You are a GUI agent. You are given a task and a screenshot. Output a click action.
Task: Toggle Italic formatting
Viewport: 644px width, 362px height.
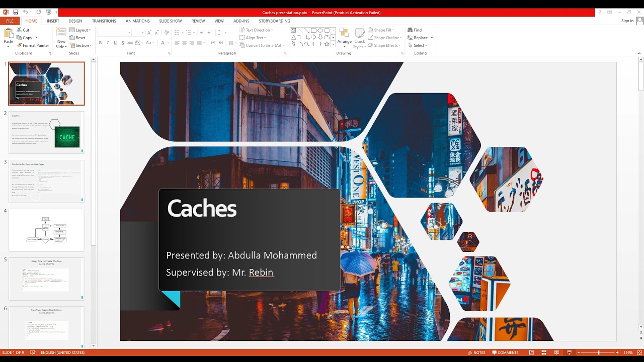(x=107, y=43)
